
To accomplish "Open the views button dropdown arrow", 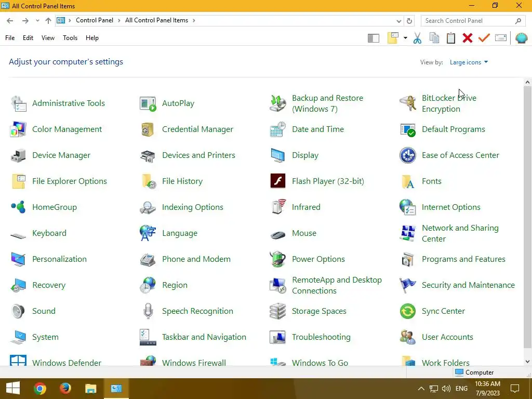I will tap(405, 38).
